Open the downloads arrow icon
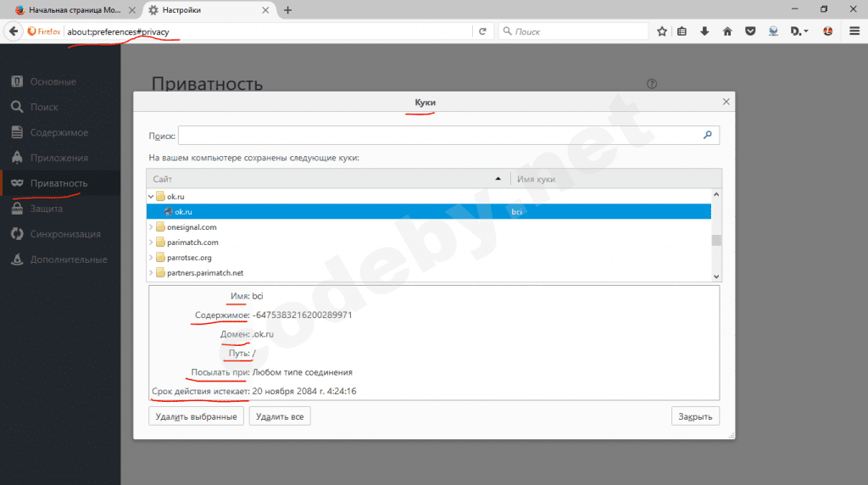The image size is (868, 485). coord(704,31)
